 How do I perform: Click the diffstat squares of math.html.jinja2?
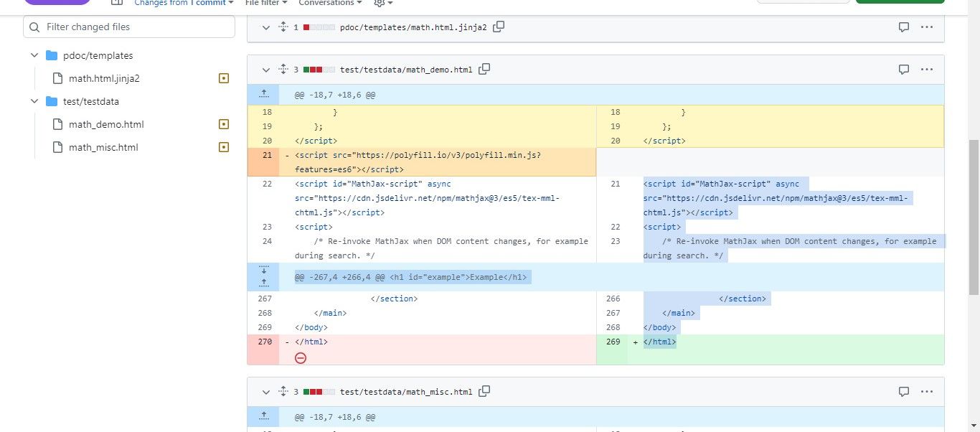click(x=319, y=27)
